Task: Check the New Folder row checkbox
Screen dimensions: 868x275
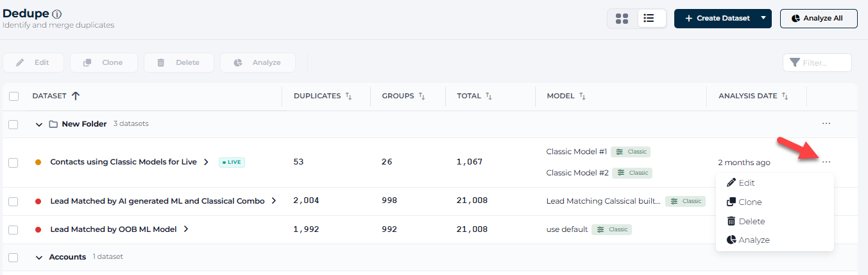Action: [x=13, y=124]
